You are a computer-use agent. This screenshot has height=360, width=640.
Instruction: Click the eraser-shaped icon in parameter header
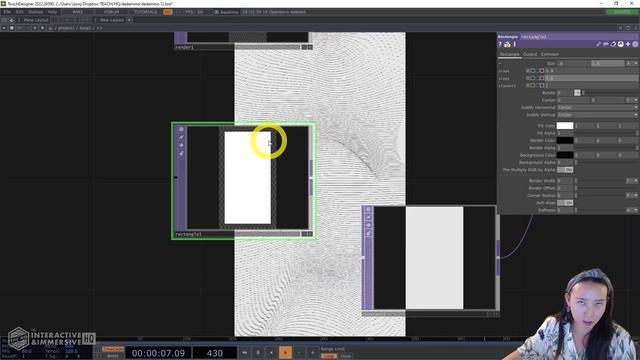pos(613,44)
